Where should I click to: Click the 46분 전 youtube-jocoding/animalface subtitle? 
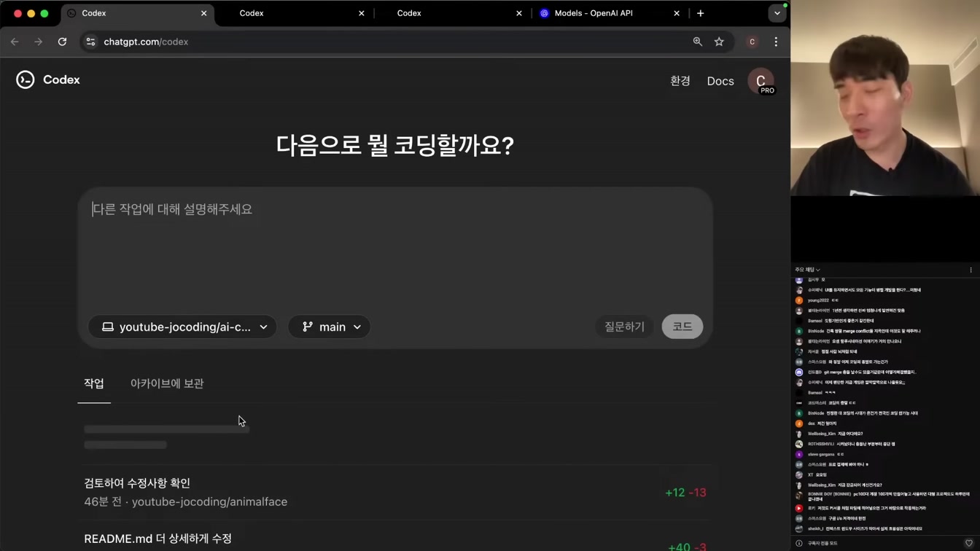coord(185,501)
